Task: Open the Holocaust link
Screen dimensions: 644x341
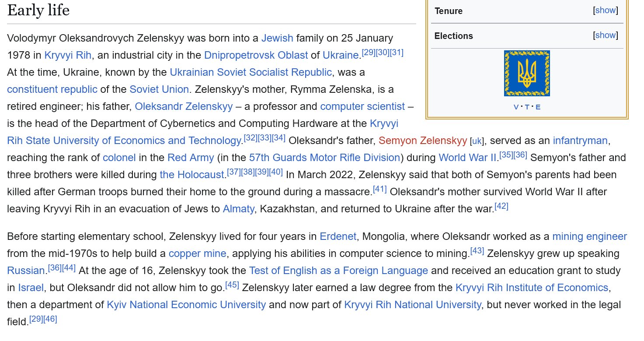Action: pos(192,175)
